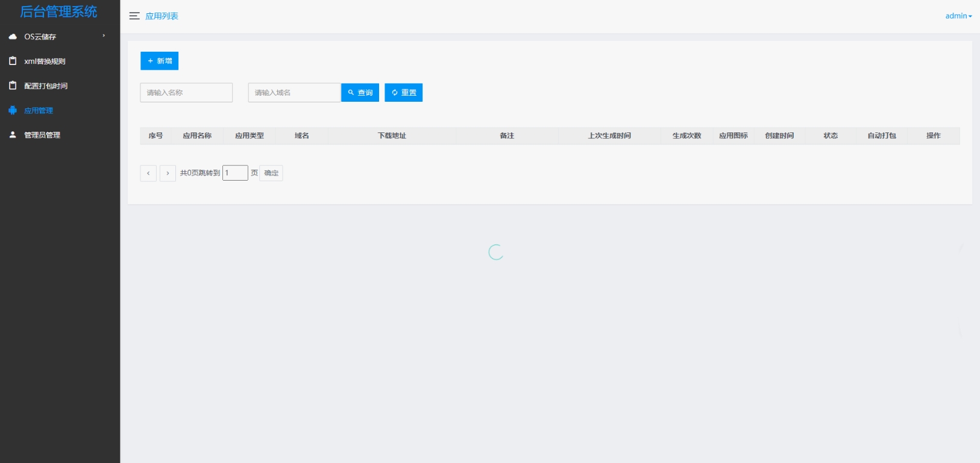Click the 操作 column header
Screen dimensions: 980x463
click(933, 136)
